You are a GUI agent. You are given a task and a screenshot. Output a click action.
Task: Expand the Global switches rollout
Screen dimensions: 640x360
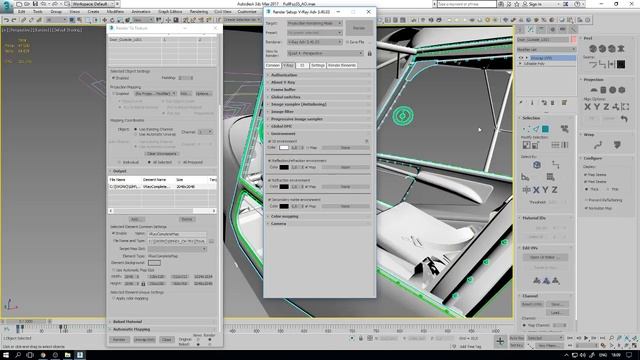point(319,97)
